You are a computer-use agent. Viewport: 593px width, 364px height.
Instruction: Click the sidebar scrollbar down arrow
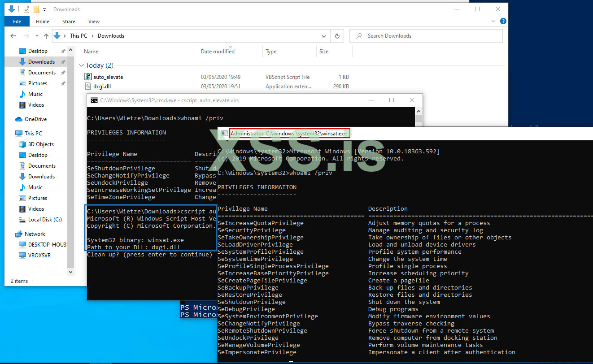pos(71,272)
